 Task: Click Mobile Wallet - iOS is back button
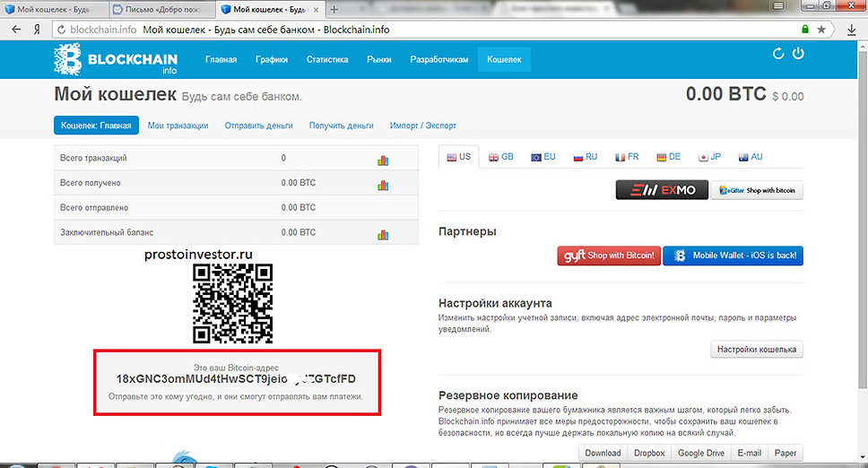[733, 256]
